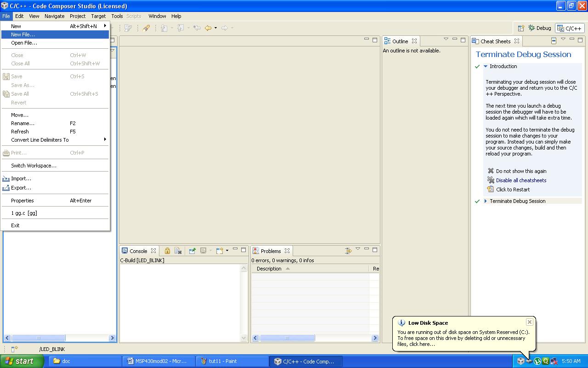Close the Problems view tab
588x368 pixels.
(x=287, y=251)
